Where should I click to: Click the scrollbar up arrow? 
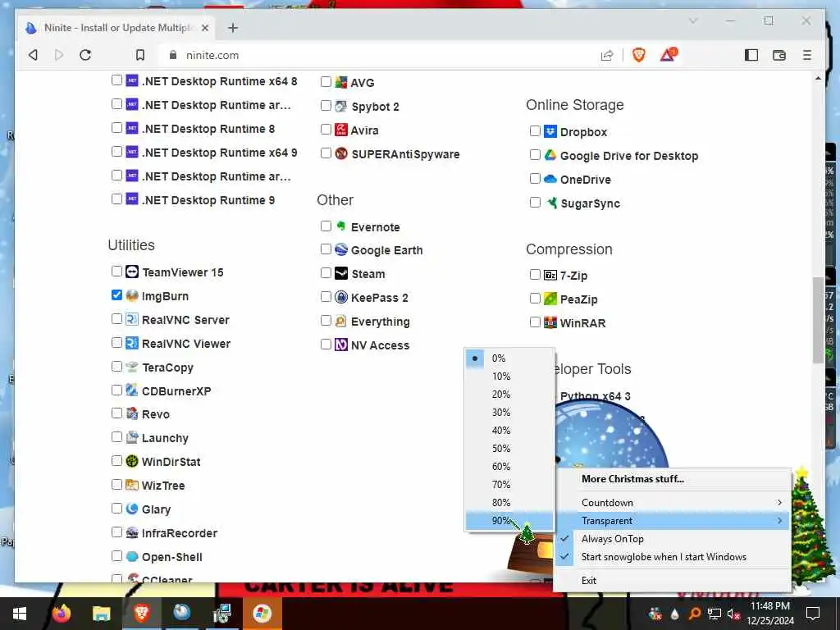click(818, 78)
